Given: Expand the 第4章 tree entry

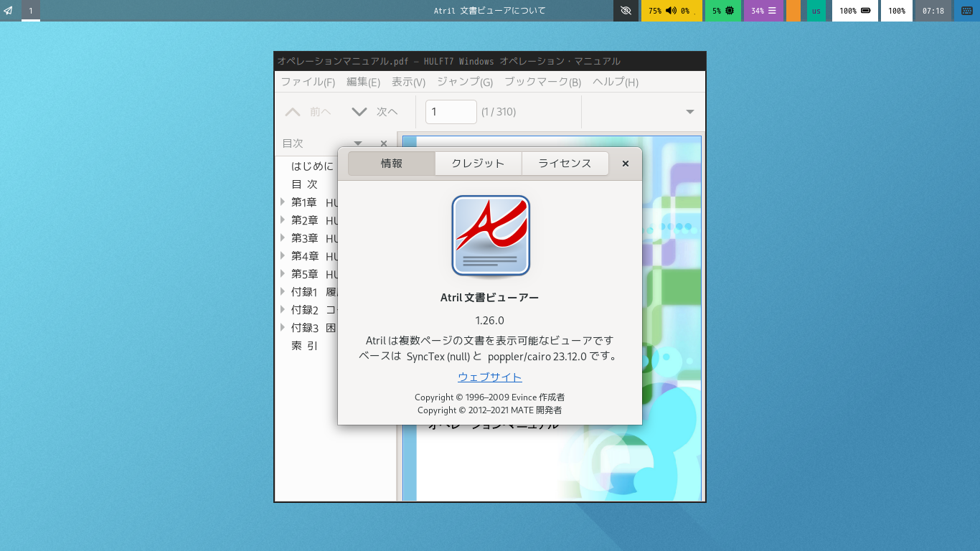Looking at the screenshot, I should pyautogui.click(x=283, y=256).
